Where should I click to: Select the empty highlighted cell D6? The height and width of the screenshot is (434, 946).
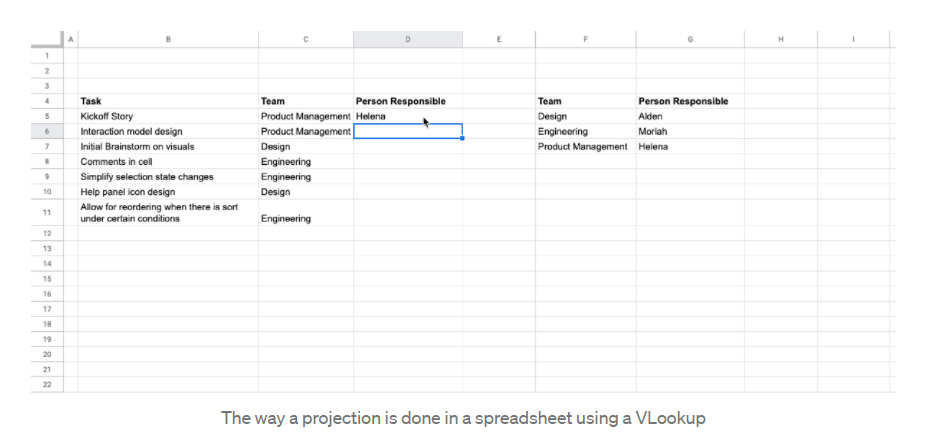[x=408, y=132]
